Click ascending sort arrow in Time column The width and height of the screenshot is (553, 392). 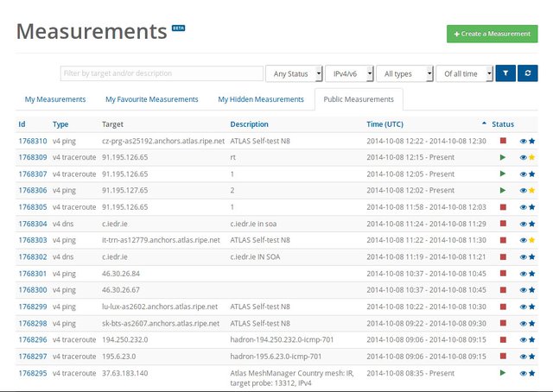[484, 123]
